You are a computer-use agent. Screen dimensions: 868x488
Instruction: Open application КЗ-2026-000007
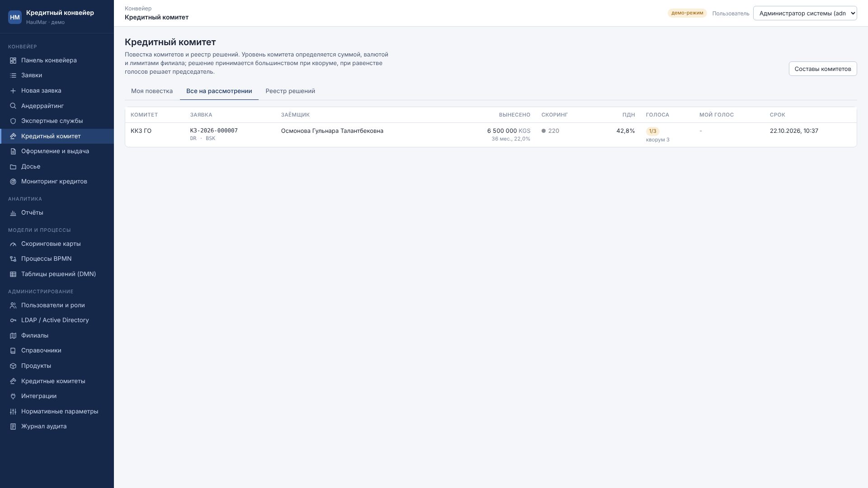pyautogui.click(x=214, y=131)
